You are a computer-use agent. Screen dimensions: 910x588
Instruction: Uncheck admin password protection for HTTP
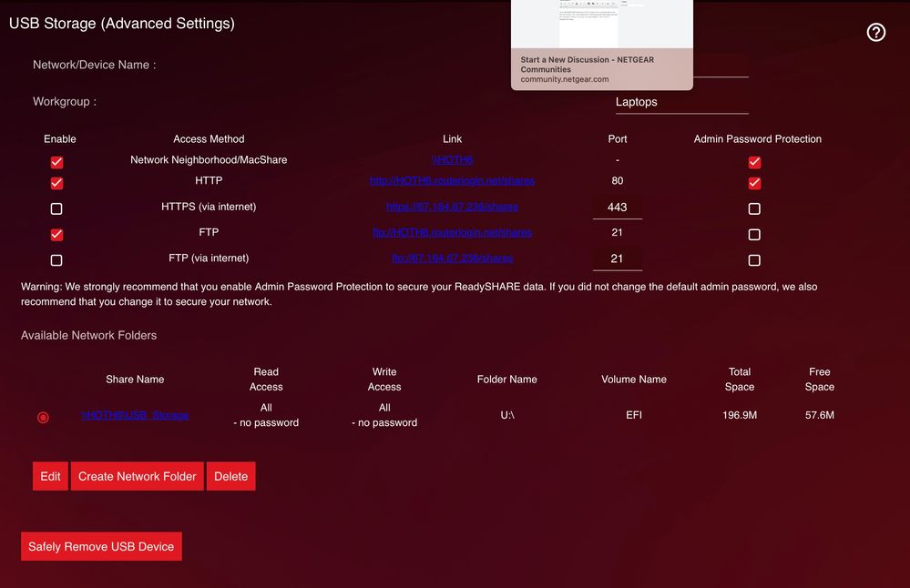click(x=754, y=183)
